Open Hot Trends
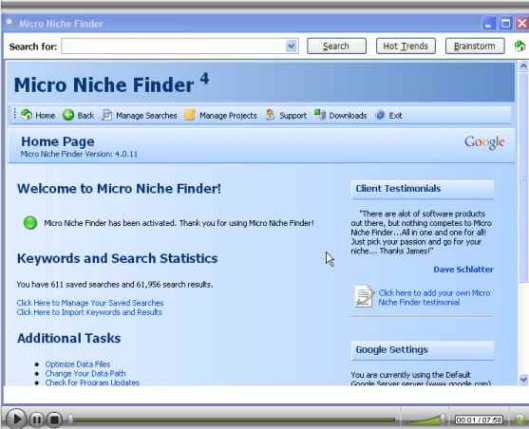Image resolution: width=529 pixels, height=429 pixels. tap(406, 46)
